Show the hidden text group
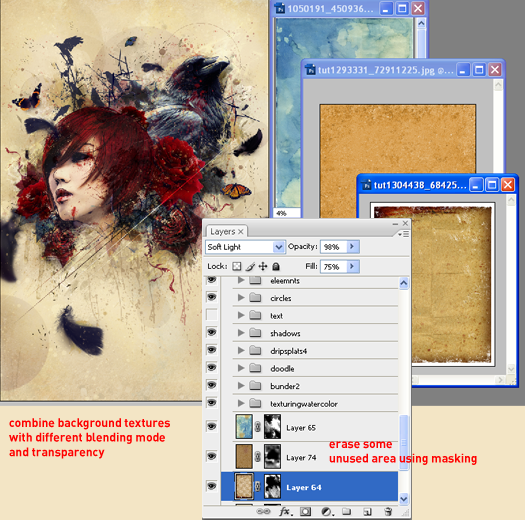525x520 pixels. [x=212, y=315]
